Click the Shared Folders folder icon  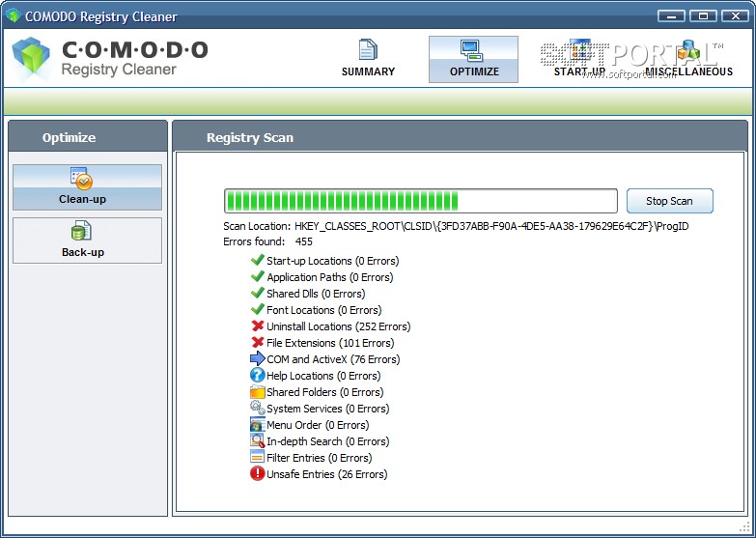click(258, 391)
